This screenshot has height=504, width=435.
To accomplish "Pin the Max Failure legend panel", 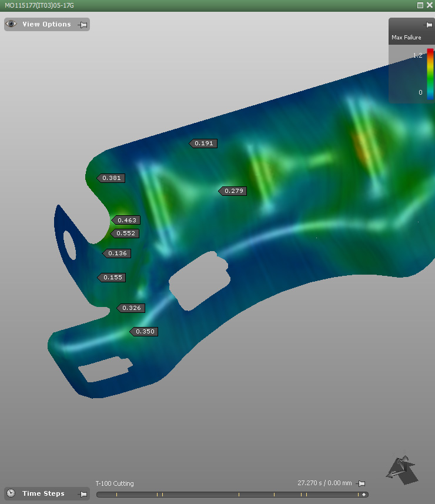I will pyautogui.click(x=429, y=25).
